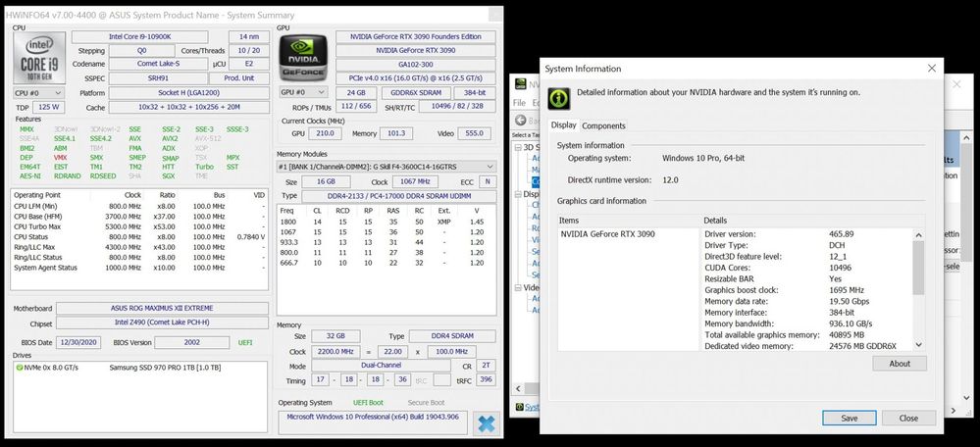980x447 pixels.
Task: Click the Close button in System Information
Action: tap(908, 419)
